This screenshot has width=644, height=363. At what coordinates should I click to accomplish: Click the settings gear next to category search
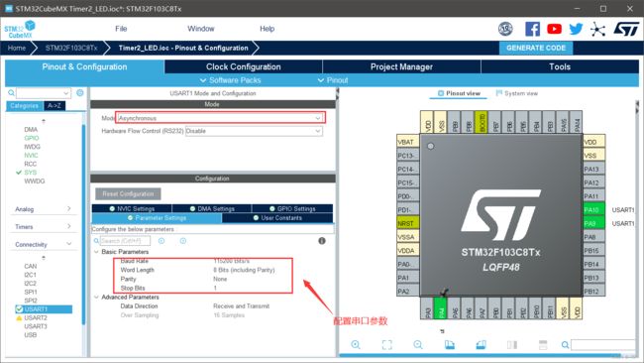(80, 93)
